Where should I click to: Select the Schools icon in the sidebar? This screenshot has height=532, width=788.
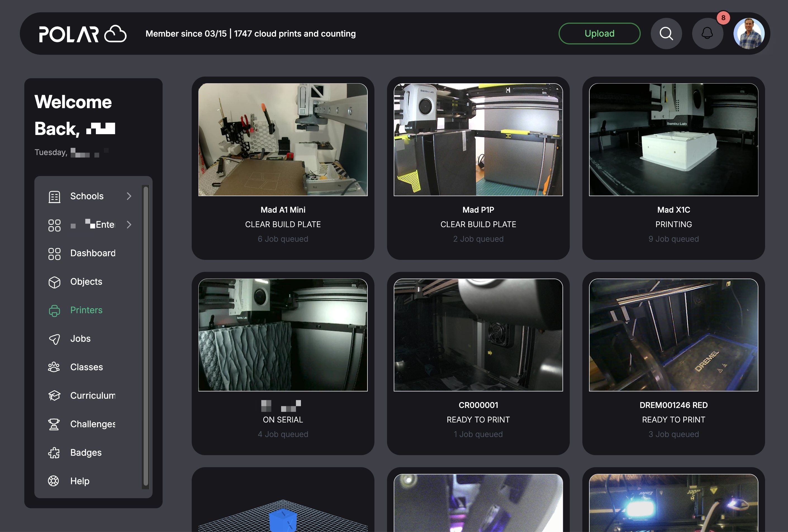tap(54, 196)
